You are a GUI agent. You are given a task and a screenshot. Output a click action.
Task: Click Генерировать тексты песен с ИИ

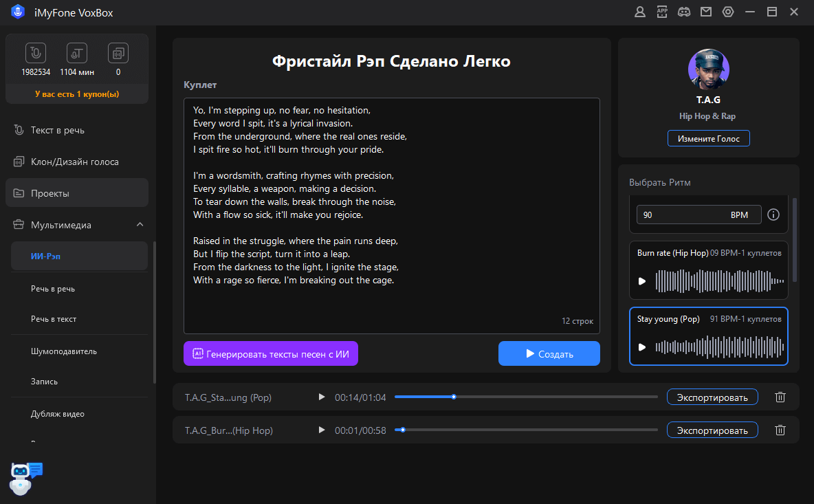pos(270,353)
